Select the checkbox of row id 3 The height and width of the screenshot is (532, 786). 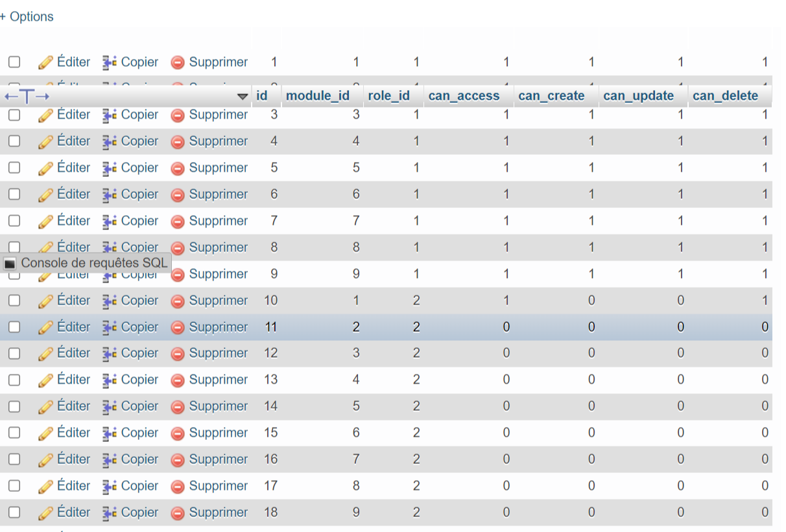click(x=14, y=115)
